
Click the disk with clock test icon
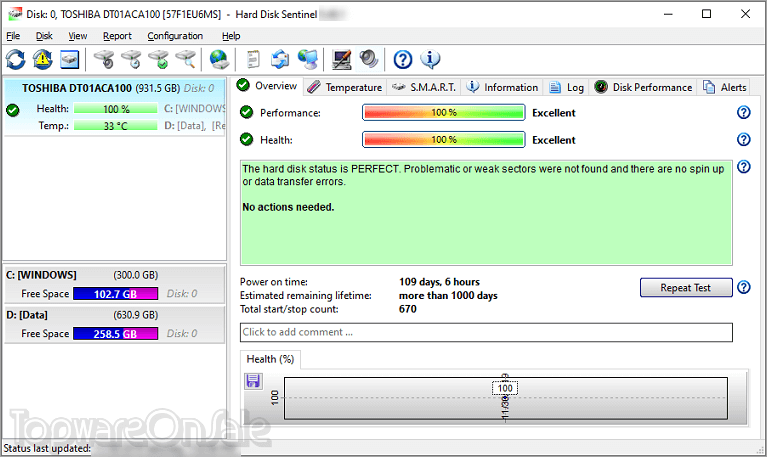[x=132, y=60]
